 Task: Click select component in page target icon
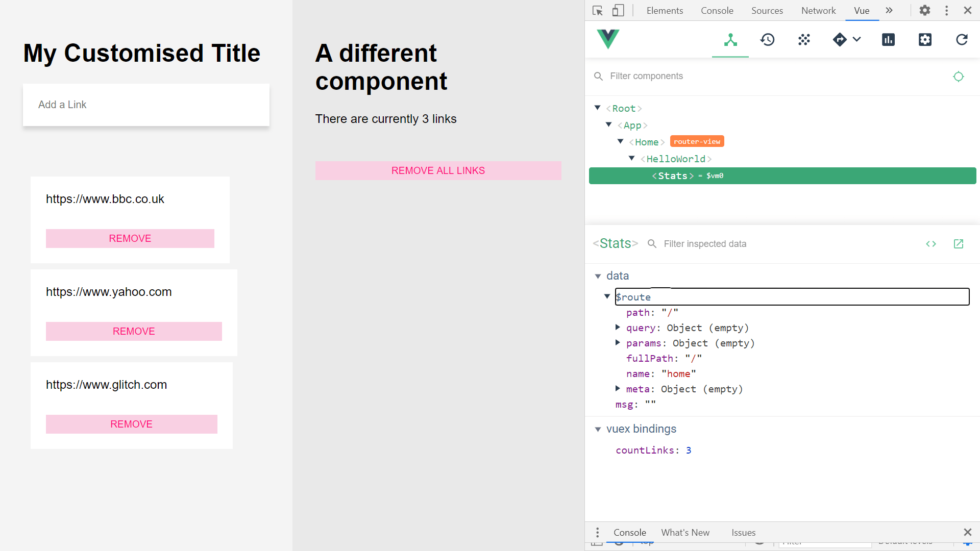pos(958,77)
